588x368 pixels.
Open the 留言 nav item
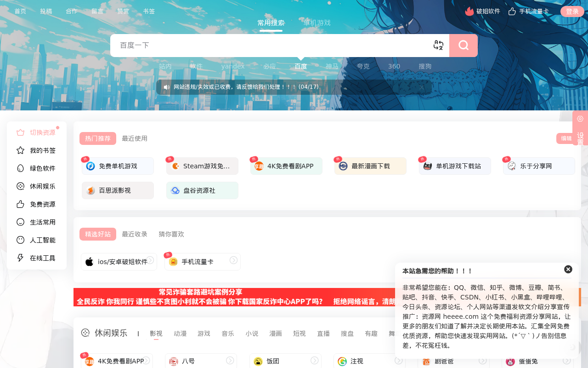tap(97, 11)
